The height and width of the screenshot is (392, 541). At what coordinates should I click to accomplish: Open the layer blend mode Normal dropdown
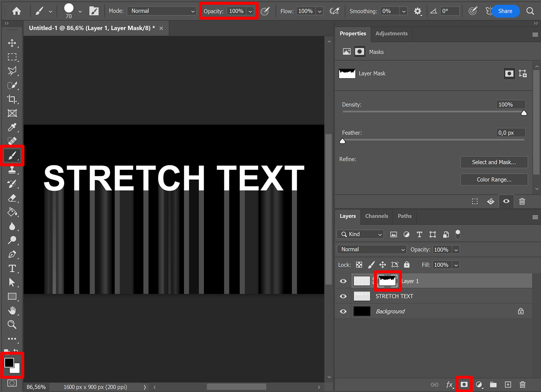tap(371, 249)
